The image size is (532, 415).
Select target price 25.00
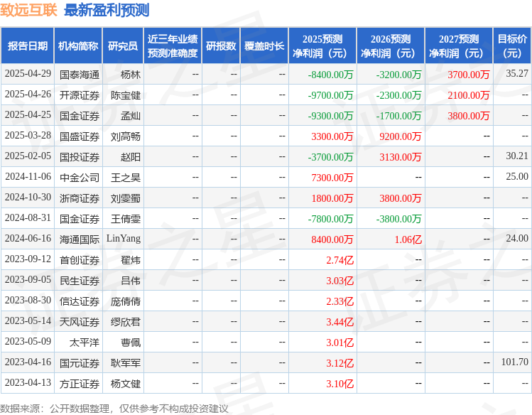[517, 177]
